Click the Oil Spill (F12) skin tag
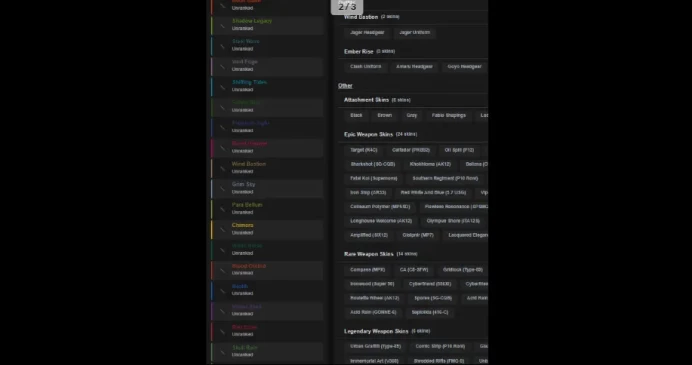Image resolution: width=692 pixels, height=365 pixels. [459, 151]
